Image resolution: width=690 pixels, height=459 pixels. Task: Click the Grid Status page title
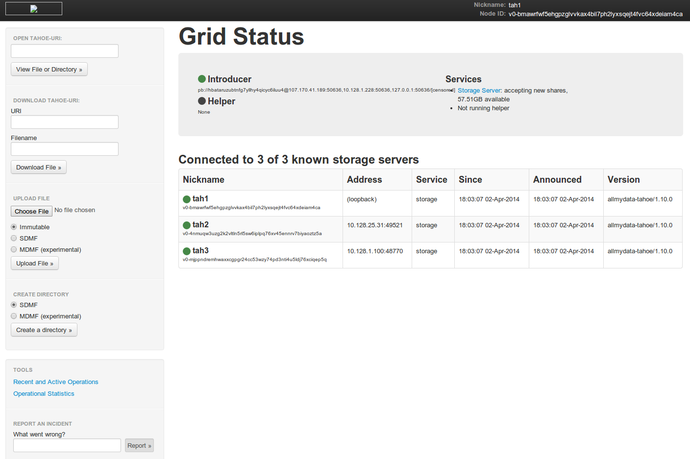[241, 37]
